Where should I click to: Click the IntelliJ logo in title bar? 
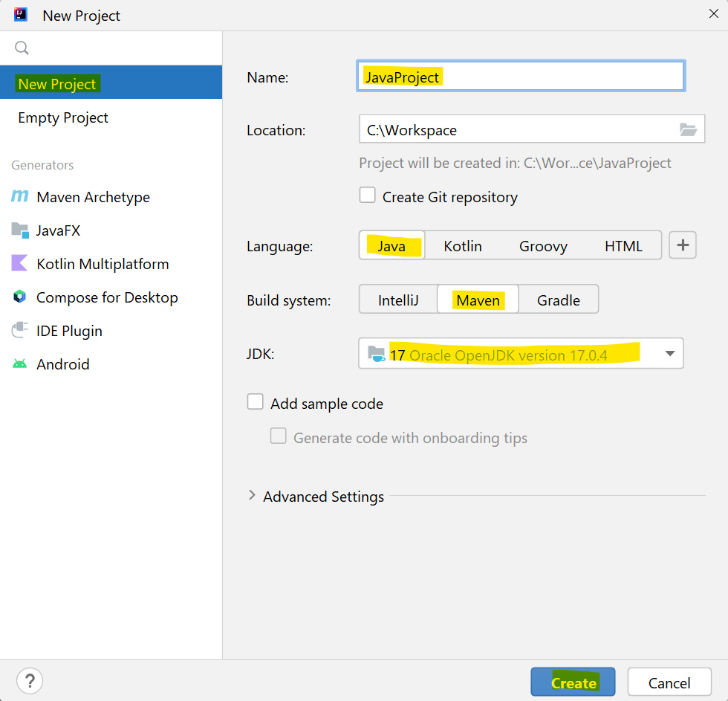(21, 15)
